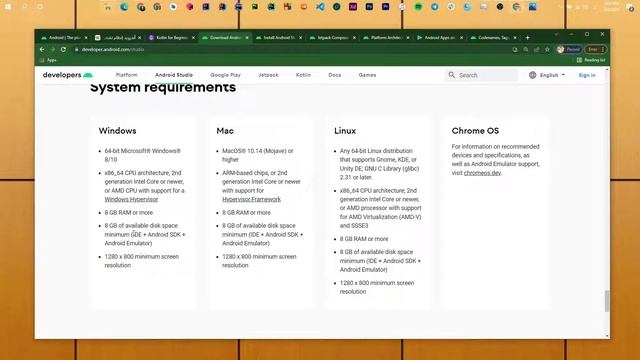Close the Install Android Studio tab
The image size is (640, 360).
[300, 38]
